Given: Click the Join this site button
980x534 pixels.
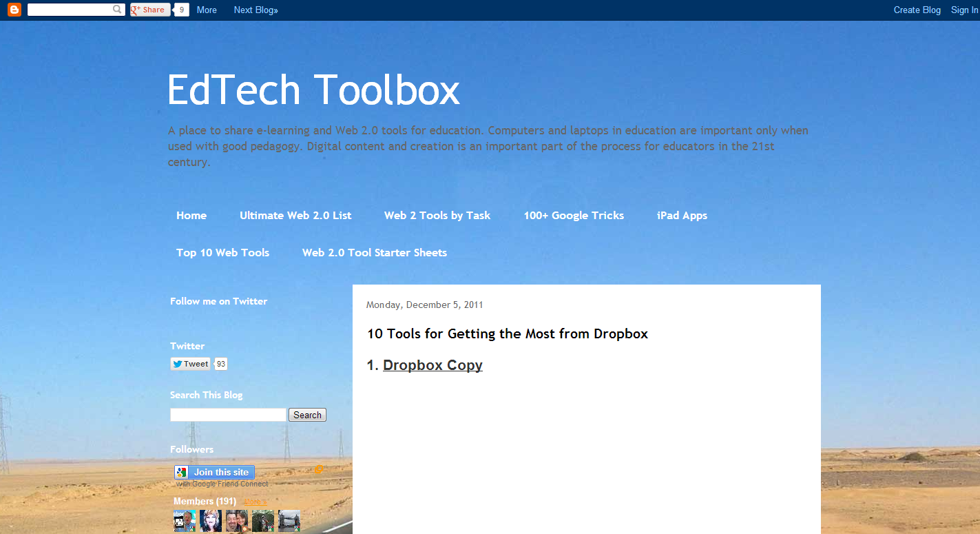Looking at the screenshot, I should tap(214, 472).
